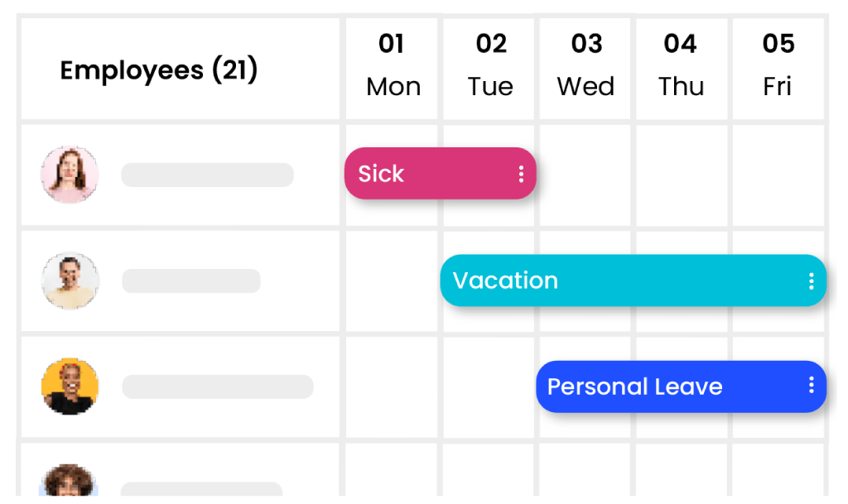
Task: Click the empty Friday cell in the first row
Action: click(x=778, y=175)
